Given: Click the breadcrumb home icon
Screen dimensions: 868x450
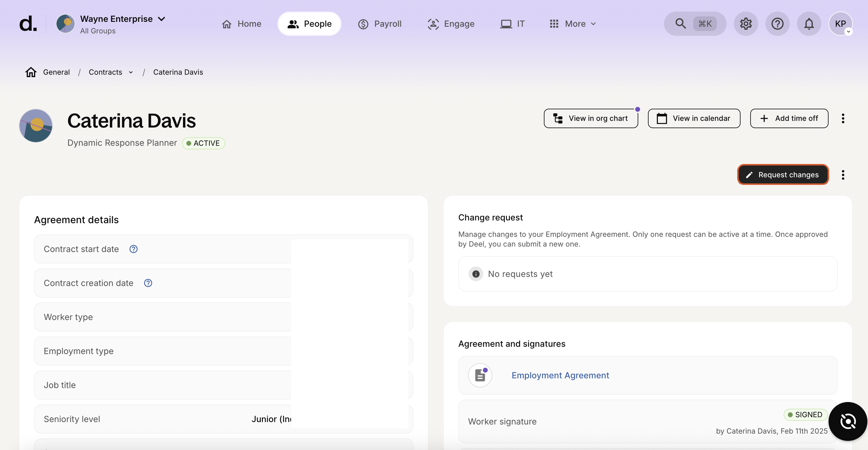Looking at the screenshot, I should tap(31, 72).
